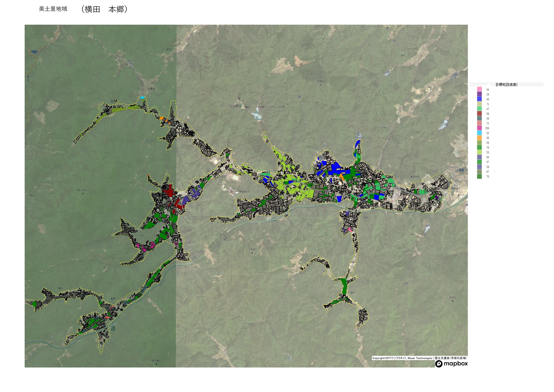
Task: Click the 美土里地域 title text
Action: pos(53,9)
